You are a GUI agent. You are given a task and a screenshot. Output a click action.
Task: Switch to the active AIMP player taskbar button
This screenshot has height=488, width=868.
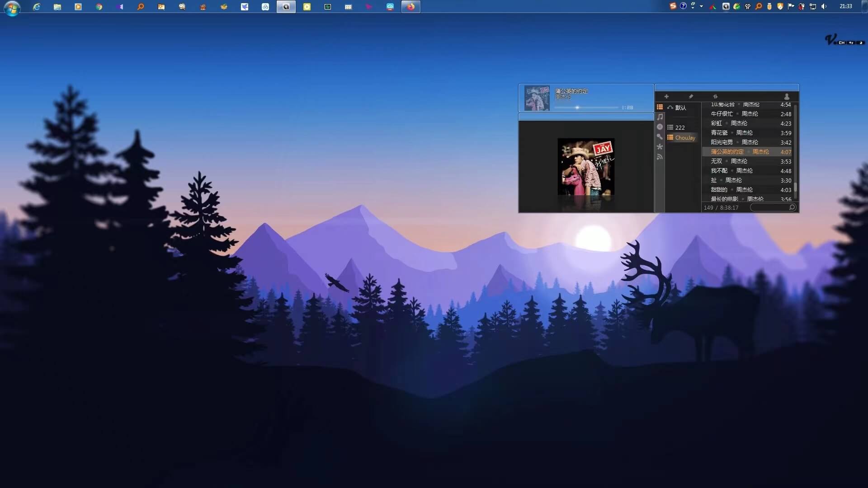(x=286, y=7)
